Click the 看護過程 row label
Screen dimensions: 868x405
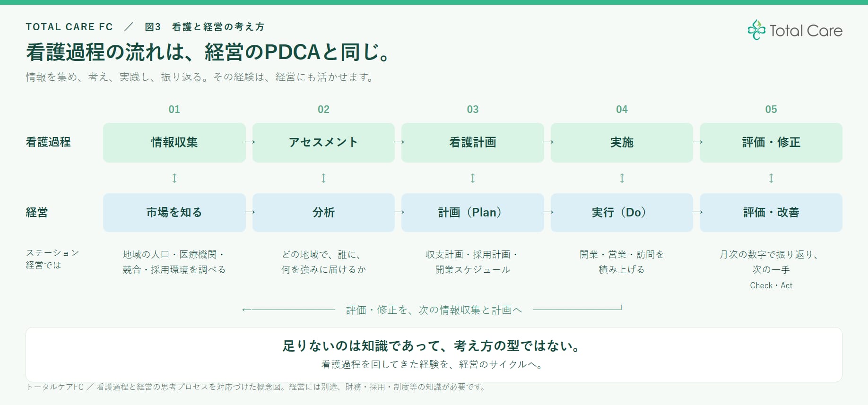[x=48, y=142]
